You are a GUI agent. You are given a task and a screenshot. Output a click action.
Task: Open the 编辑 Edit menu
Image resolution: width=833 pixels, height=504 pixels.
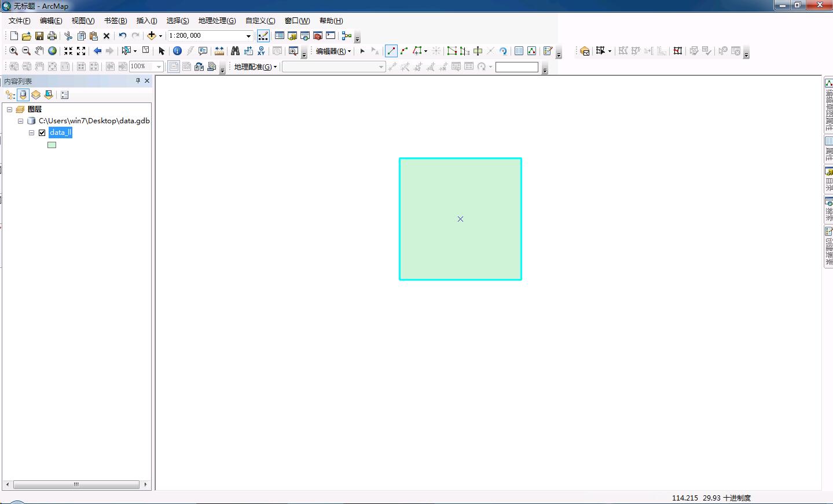tap(51, 21)
